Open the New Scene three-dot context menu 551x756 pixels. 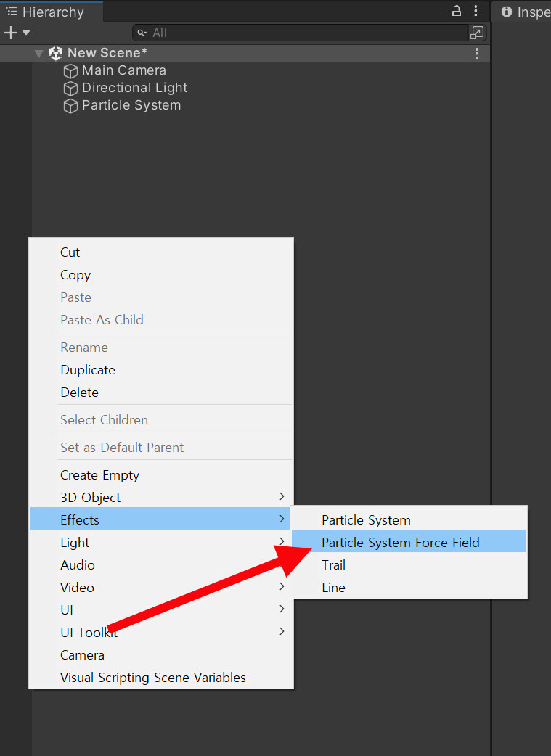[477, 53]
